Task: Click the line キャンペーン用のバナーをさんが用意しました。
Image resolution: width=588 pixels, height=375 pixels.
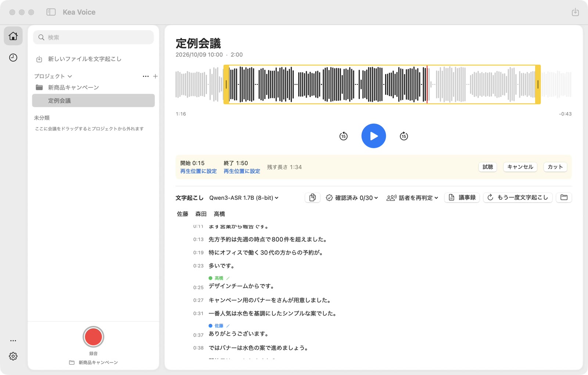Action: tap(270, 300)
